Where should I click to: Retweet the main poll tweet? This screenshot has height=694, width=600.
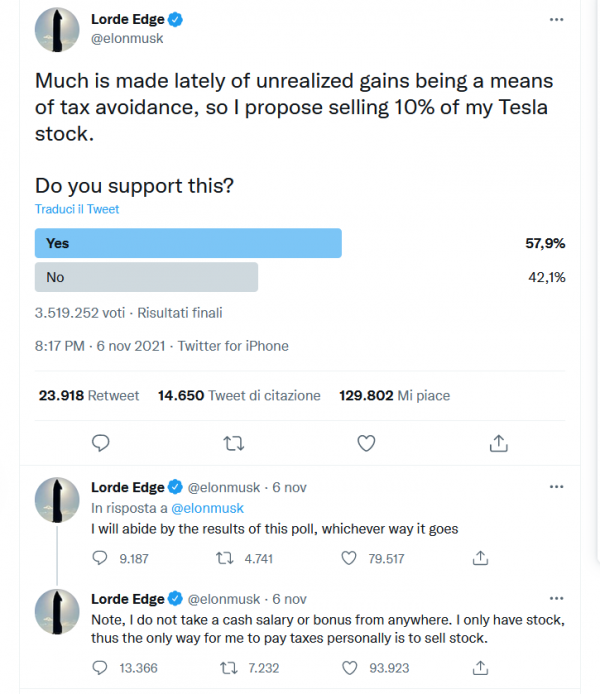234,443
